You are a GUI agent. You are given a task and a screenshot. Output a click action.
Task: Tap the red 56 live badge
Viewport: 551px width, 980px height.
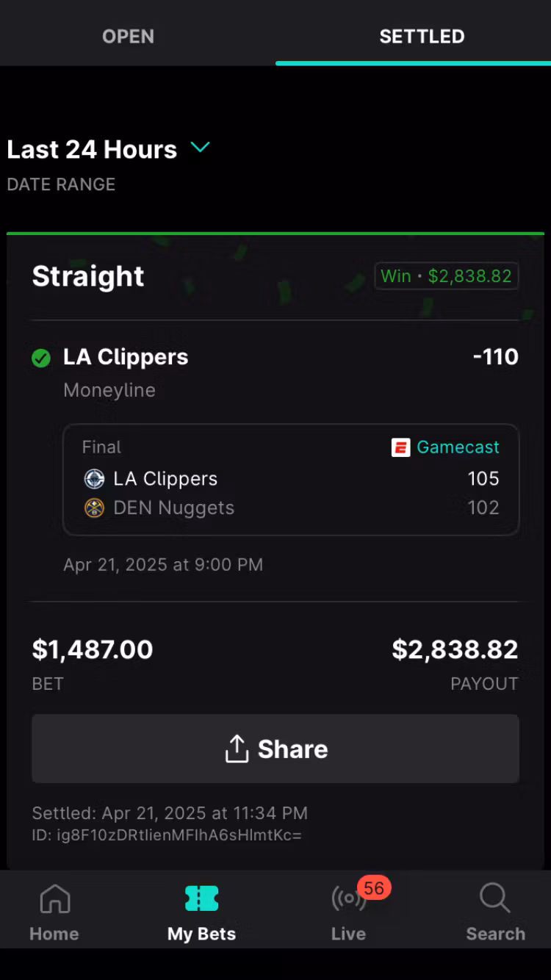[374, 888]
